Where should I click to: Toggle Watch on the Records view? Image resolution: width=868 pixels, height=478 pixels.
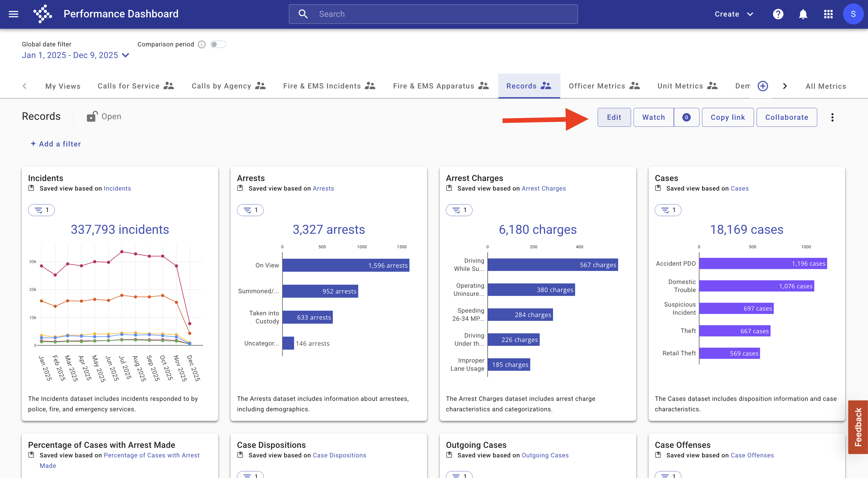click(653, 117)
